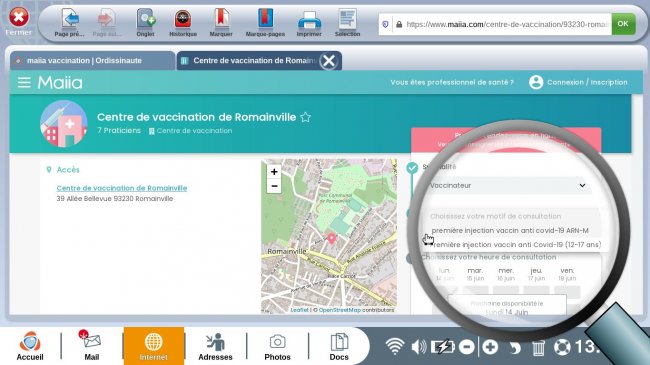Viewport: 650px width, 365px height.
Task: Open Centre de vaccination de Romainville address link
Action: pos(122,188)
